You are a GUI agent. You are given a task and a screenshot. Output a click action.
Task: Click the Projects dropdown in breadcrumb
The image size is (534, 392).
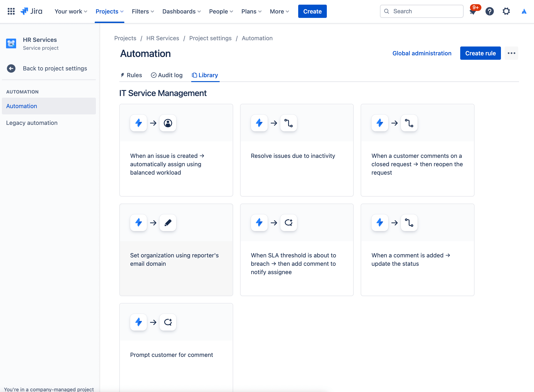(125, 38)
